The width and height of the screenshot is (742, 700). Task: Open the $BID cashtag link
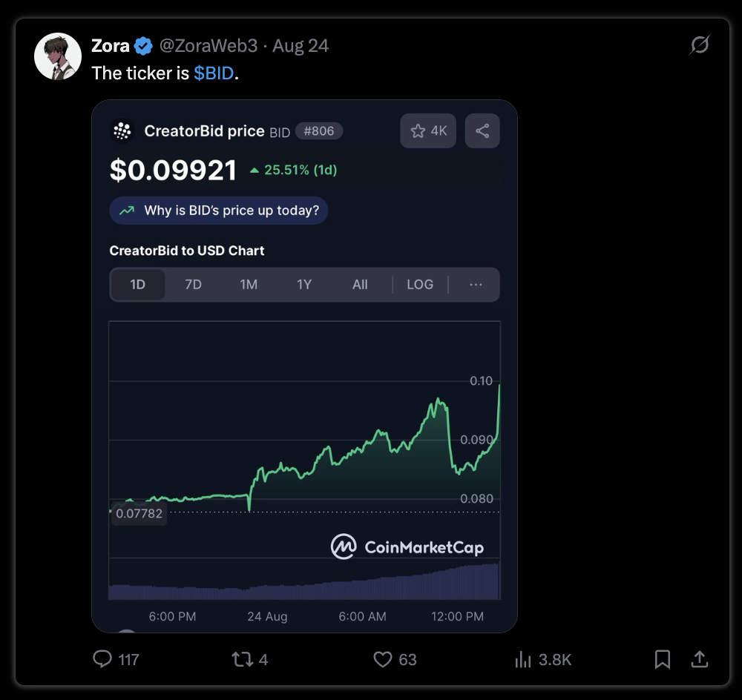tap(214, 73)
